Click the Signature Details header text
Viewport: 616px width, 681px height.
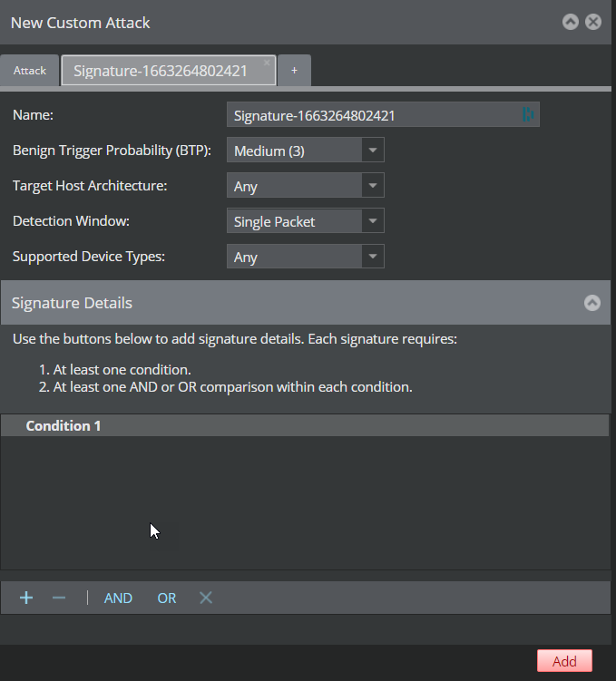72,303
